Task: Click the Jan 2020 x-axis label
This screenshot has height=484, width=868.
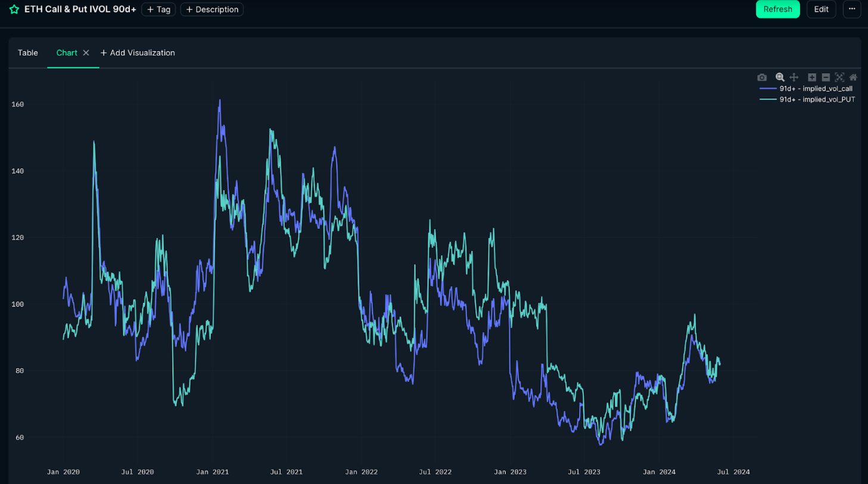Action: point(63,471)
